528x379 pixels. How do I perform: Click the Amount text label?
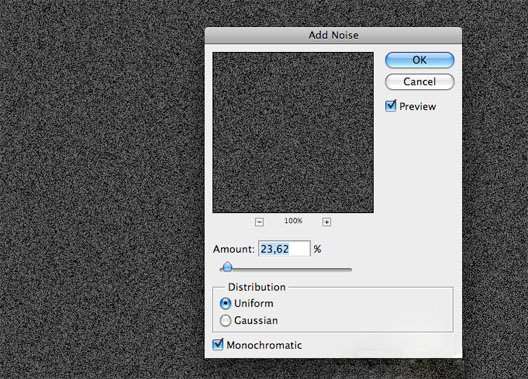click(x=233, y=249)
